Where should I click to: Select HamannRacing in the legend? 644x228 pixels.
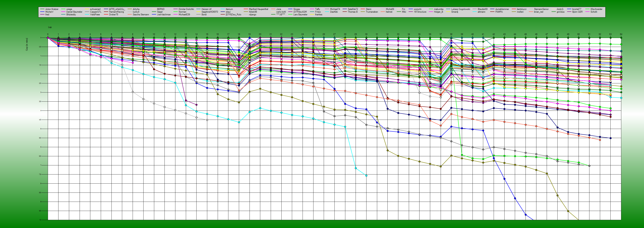coord(117,12)
